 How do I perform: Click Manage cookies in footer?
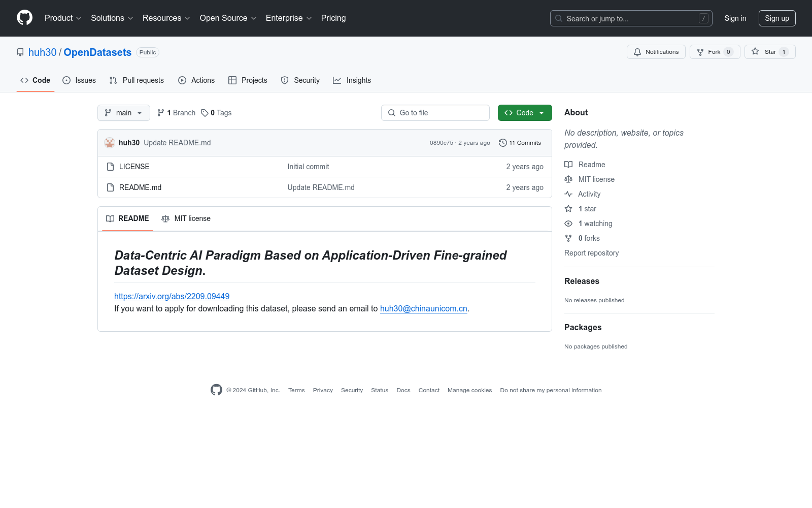pos(470,390)
